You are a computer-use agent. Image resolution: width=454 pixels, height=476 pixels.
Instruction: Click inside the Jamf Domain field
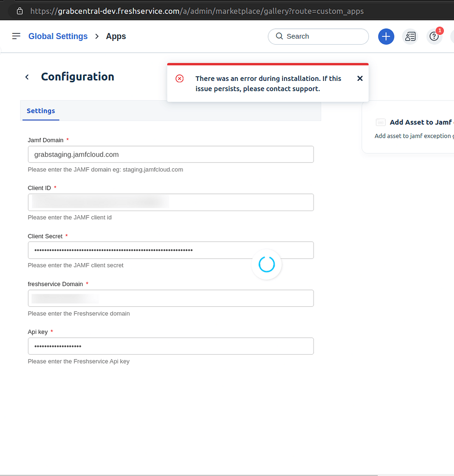click(x=171, y=154)
